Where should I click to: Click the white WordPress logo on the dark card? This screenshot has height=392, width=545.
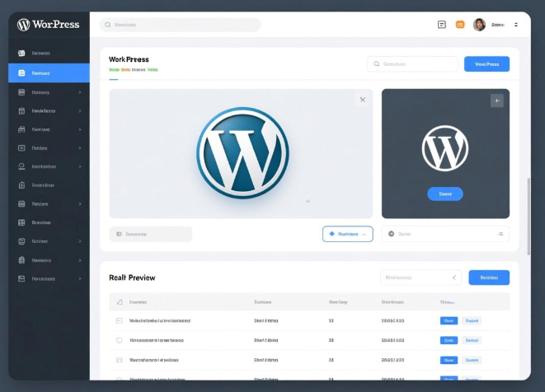coord(445,148)
